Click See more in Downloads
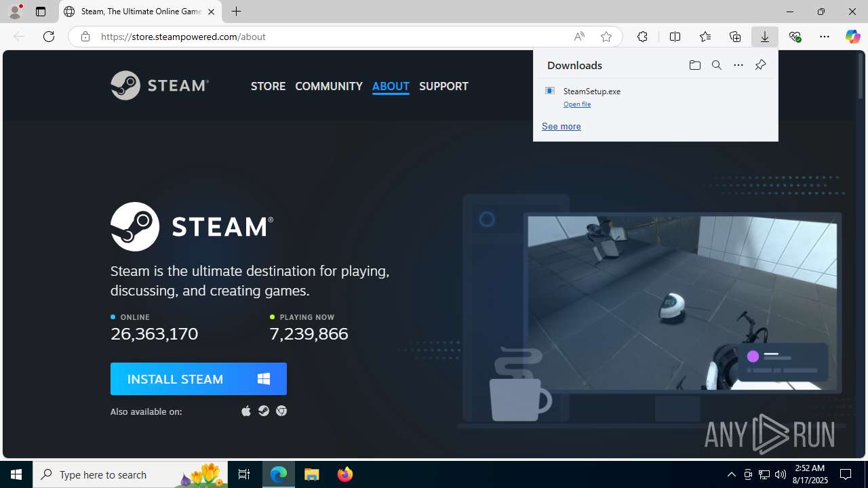This screenshot has height=488, width=868. pyautogui.click(x=561, y=126)
